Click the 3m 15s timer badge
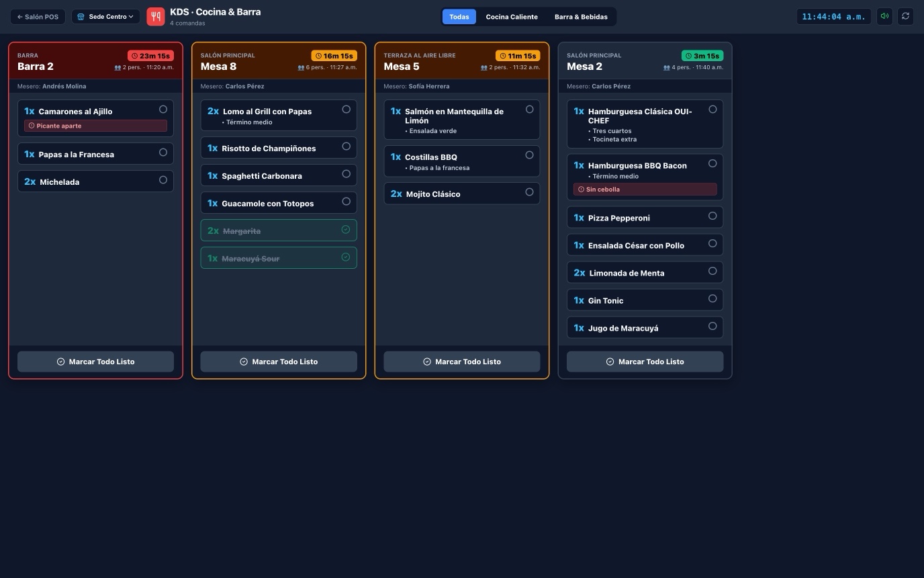 [x=702, y=56]
